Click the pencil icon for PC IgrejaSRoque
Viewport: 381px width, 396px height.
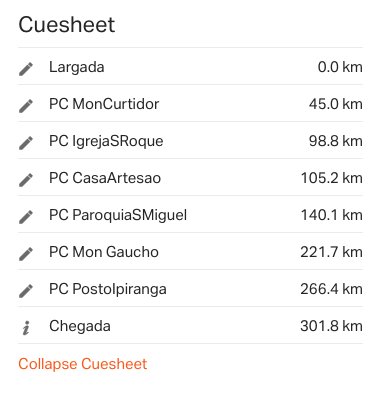click(26, 143)
